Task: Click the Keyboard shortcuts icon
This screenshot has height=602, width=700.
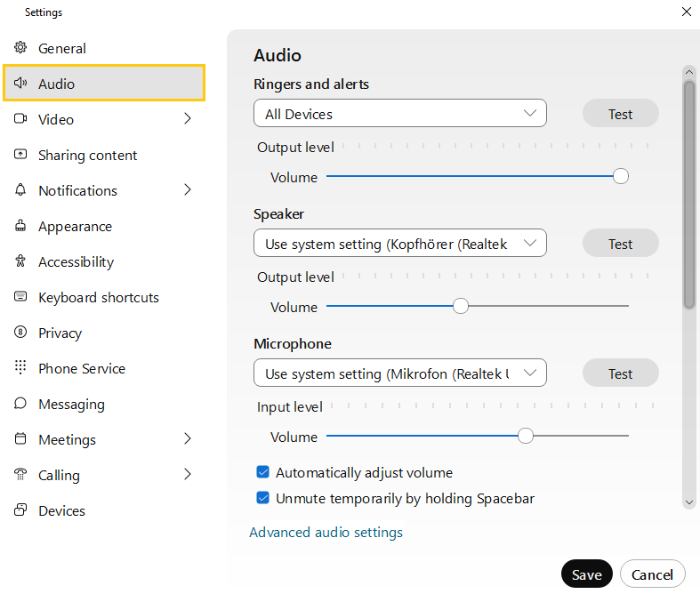Action: [20, 297]
